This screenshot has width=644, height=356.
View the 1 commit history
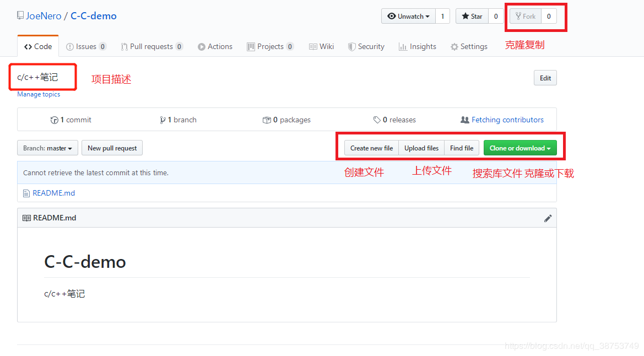71,120
